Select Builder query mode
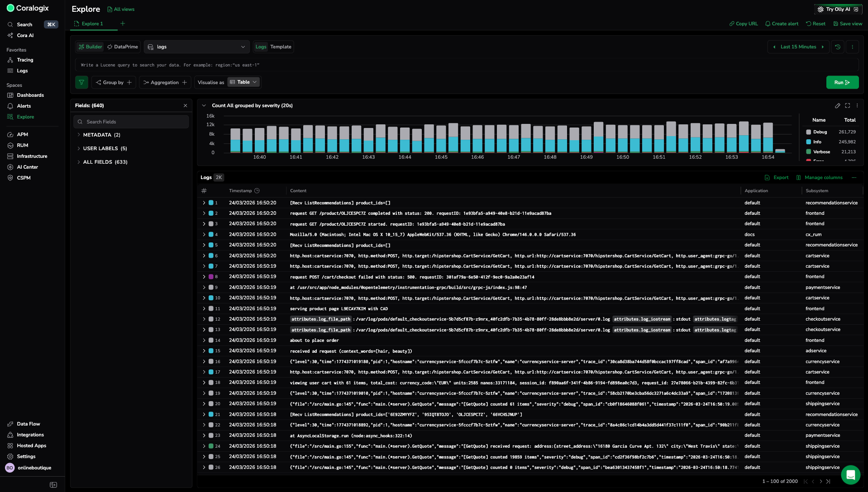Image resolution: width=868 pixels, height=492 pixels. (x=90, y=47)
